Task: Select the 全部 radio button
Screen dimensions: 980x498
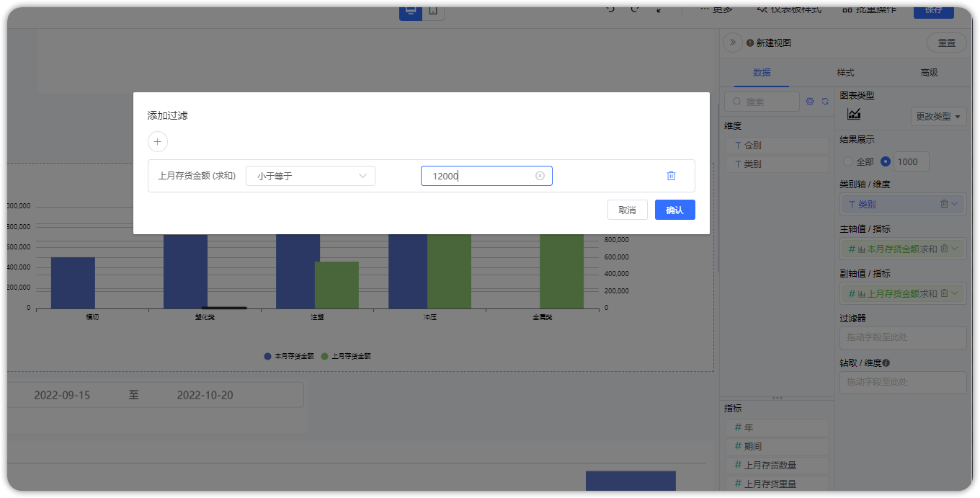Action: (x=848, y=161)
